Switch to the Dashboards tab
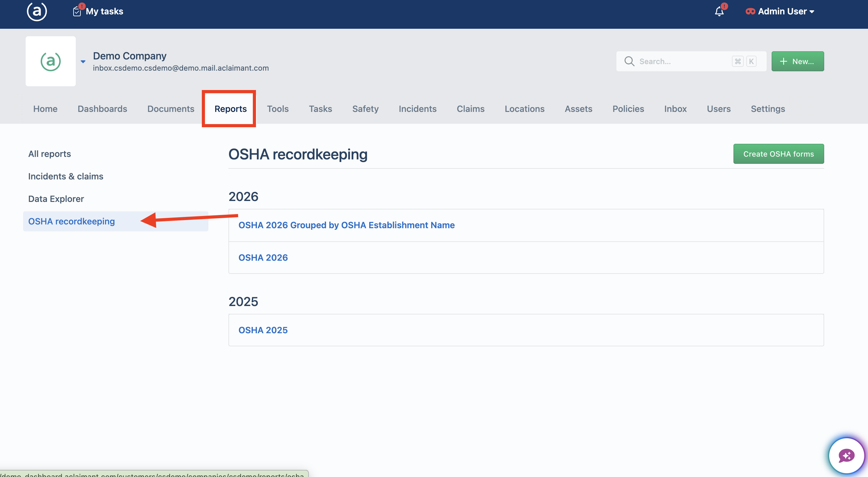868x477 pixels. (x=102, y=109)
